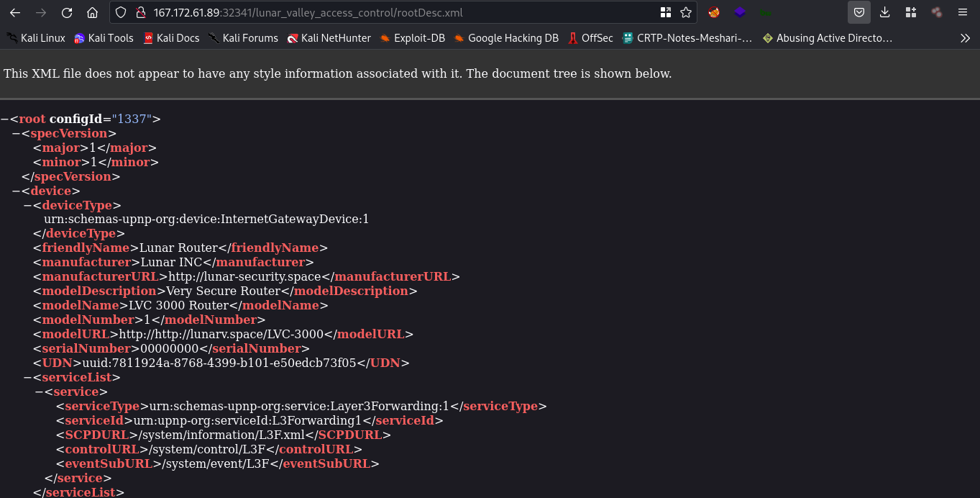
Task: Click the SCPDURL L3F.xml line
Action: 224,435
